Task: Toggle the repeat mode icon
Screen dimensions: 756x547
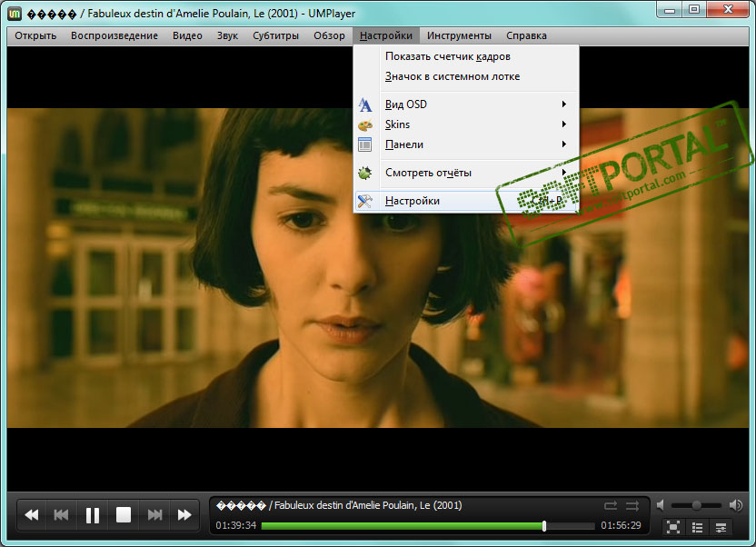Action: tap(611, 505)
